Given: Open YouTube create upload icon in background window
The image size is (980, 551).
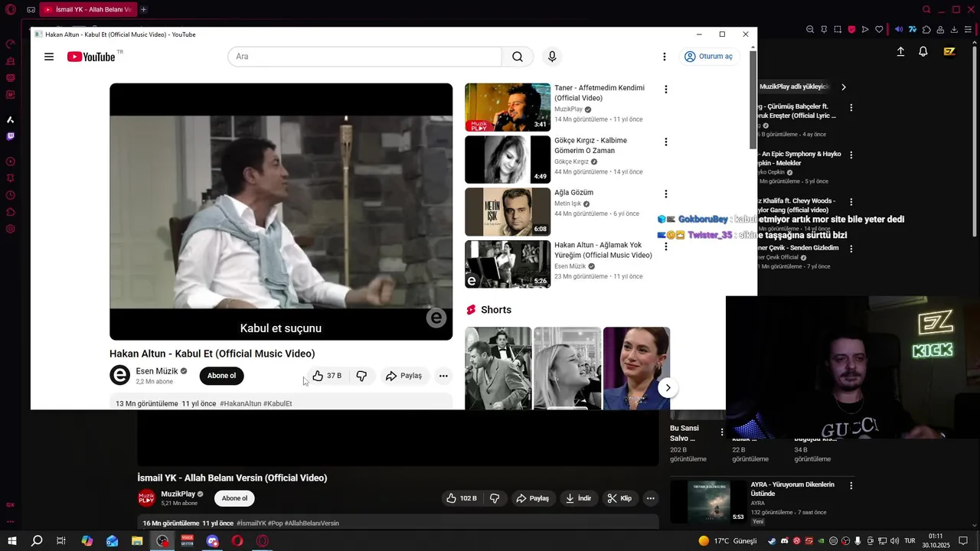Looking at the screenshot, I should tap(900, 51).
